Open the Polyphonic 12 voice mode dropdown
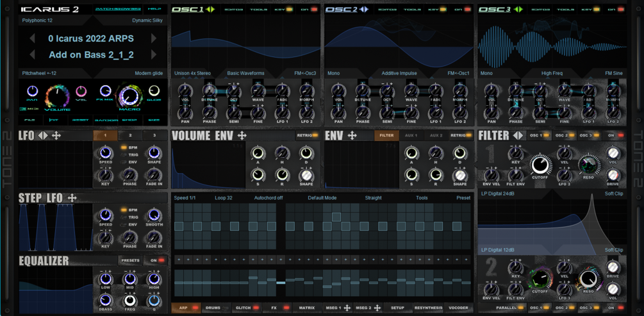 pyautogui.click(x=37, y=20)
